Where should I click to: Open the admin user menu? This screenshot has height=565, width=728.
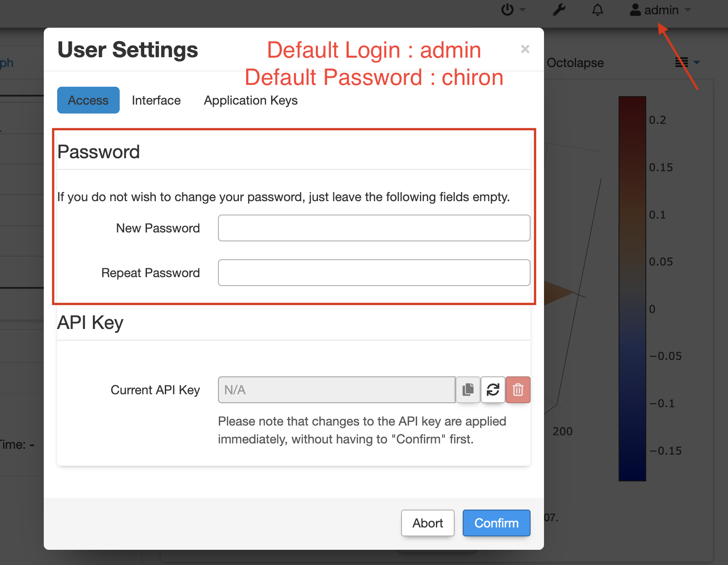tap(661, 10)
